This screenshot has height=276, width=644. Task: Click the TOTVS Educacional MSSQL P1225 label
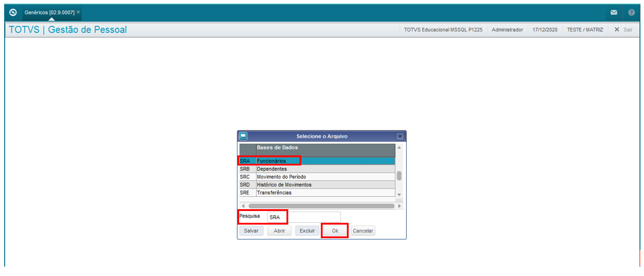point(443,30)
